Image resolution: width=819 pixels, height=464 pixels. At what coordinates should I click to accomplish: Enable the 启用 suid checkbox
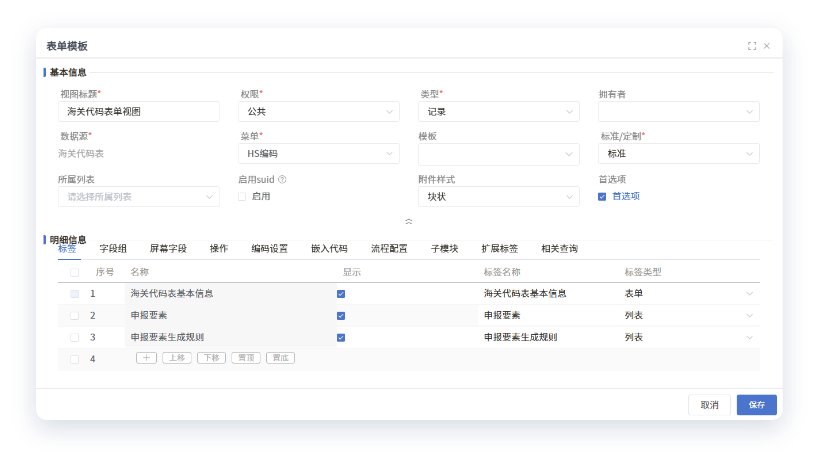point(243,196)
